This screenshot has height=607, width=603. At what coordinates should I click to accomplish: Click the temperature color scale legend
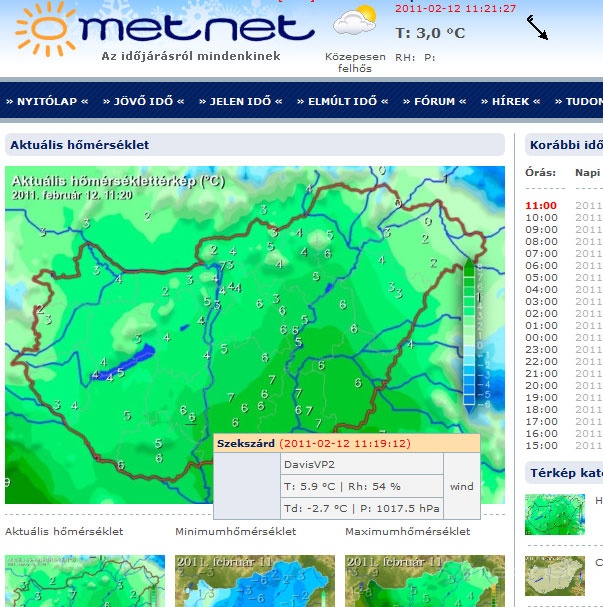[470, 333]
